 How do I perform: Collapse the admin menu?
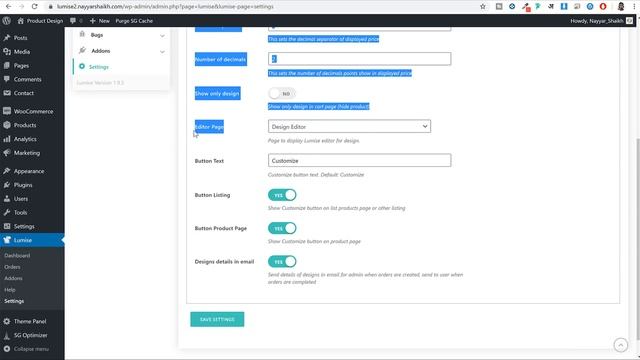pyautogui.click(x=31, y=349)
